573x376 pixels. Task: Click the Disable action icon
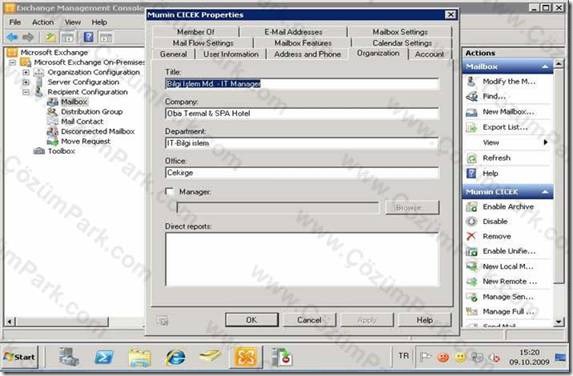(471, 221)
